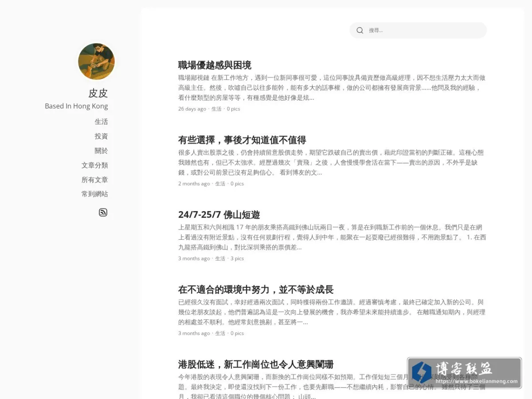Click the '3 pics' label
This screenshot has height=399, width=532.
click(x=237, y=259)
